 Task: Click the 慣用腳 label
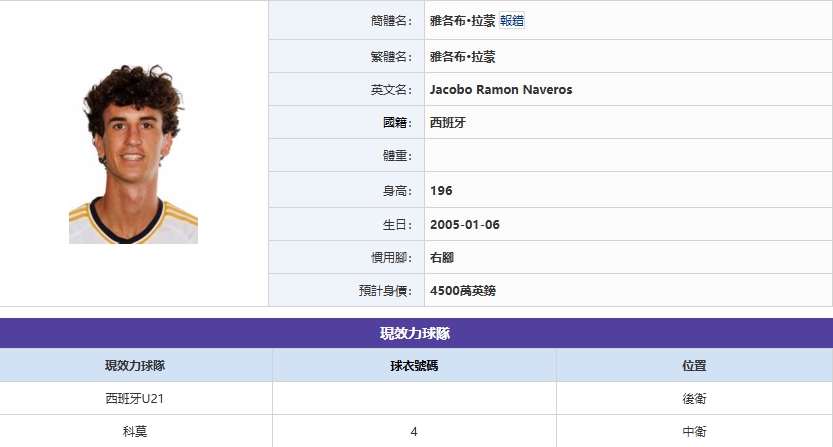point(392,258)
